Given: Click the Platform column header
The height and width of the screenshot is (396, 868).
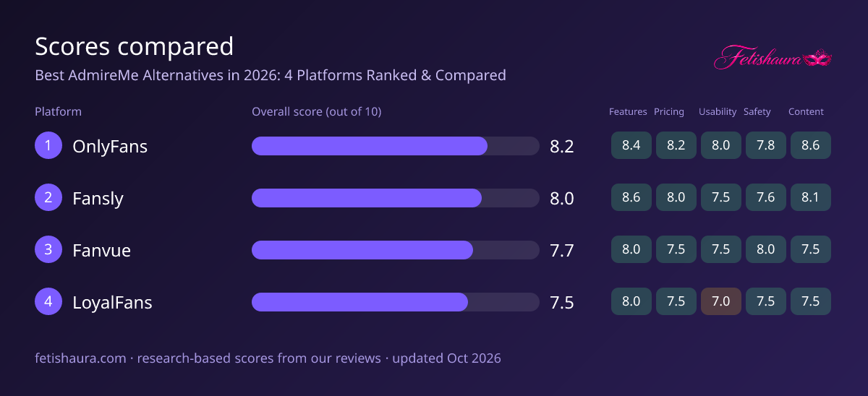Looking at the screenshot, I should (x=58, y=112).
